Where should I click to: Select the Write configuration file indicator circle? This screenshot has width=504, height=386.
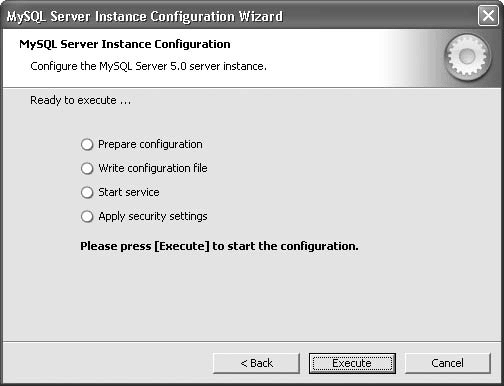(87, 168)
